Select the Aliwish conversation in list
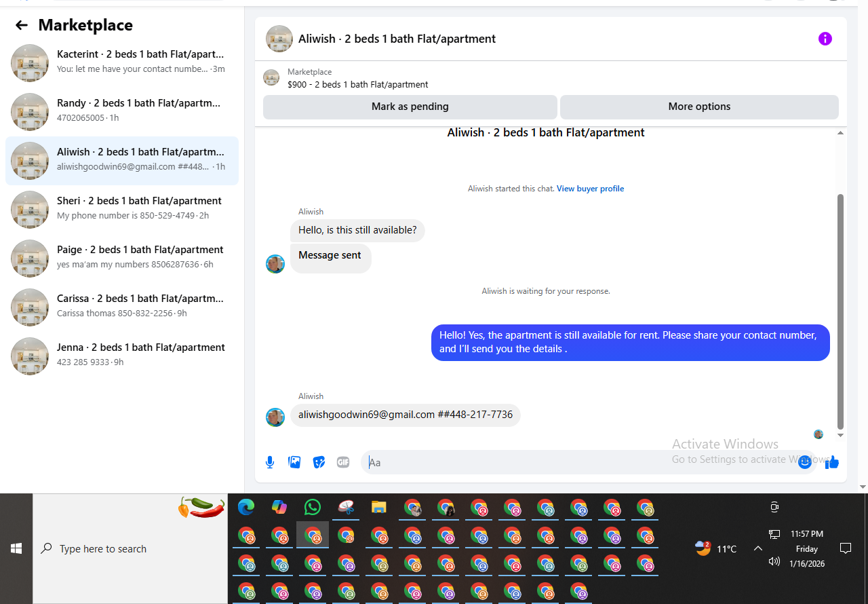Viewport: 868px width, 604px height. (122, 161)
